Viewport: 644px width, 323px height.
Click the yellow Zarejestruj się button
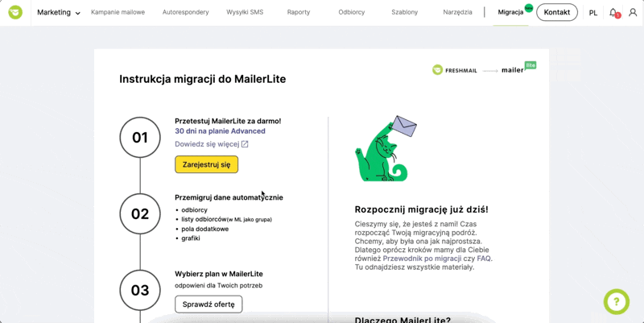tap(207, 164)
